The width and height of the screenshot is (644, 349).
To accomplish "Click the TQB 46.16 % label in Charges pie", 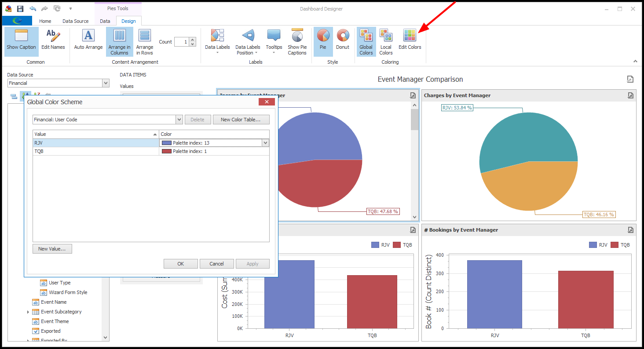I will tap(599, 214).
